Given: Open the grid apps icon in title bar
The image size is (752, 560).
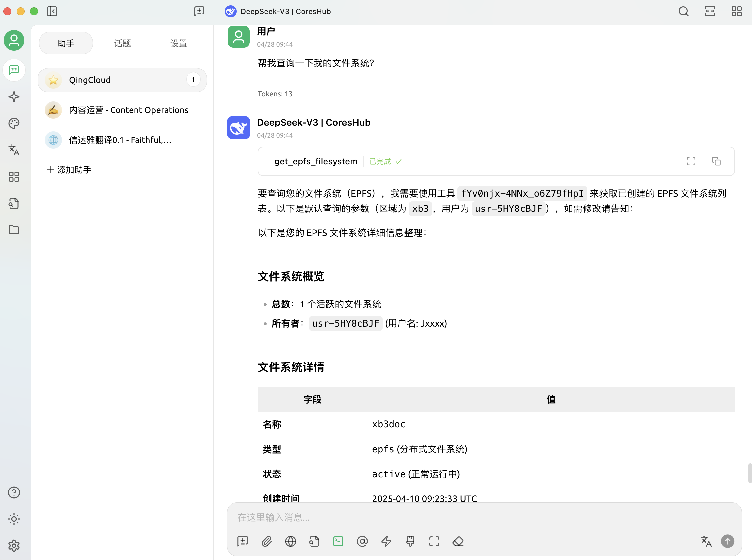Looking at the screenshot, I should pyautogui.click(x=736, y=11).
